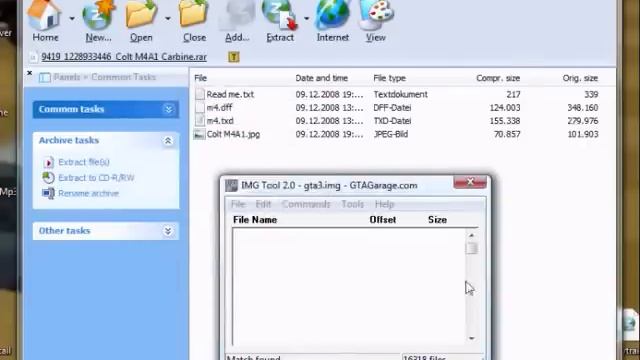Open Commands menu in IMG Tool
The image size is (640, 360).
[306, 204]
